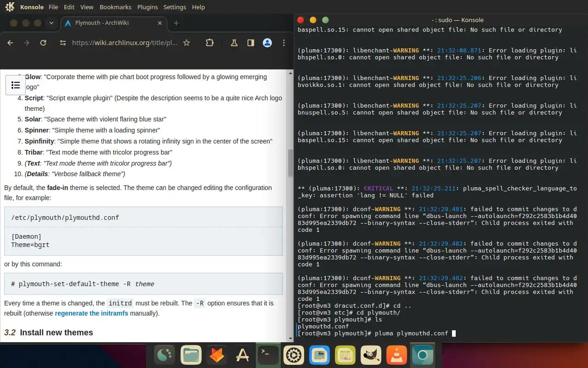The height and width of the screenshot is (368, 588).
Task: Launch GIMP from the dock
Action: (371, 356)
